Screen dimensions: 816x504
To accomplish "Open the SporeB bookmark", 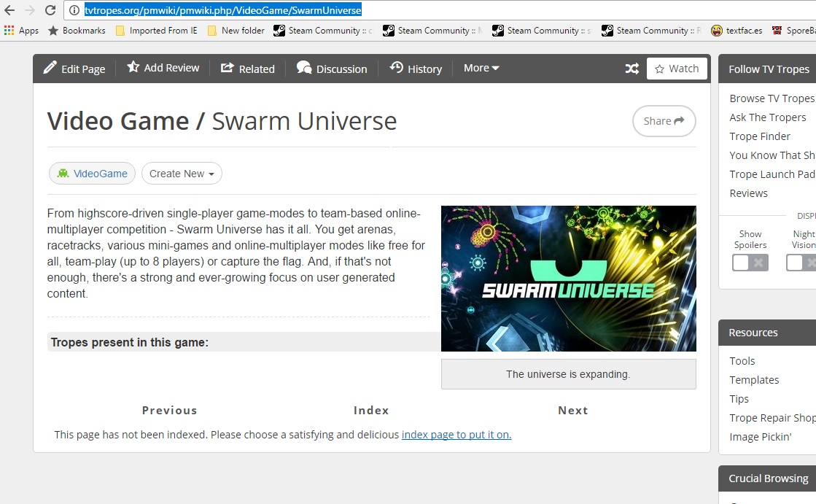I will 793,30.
